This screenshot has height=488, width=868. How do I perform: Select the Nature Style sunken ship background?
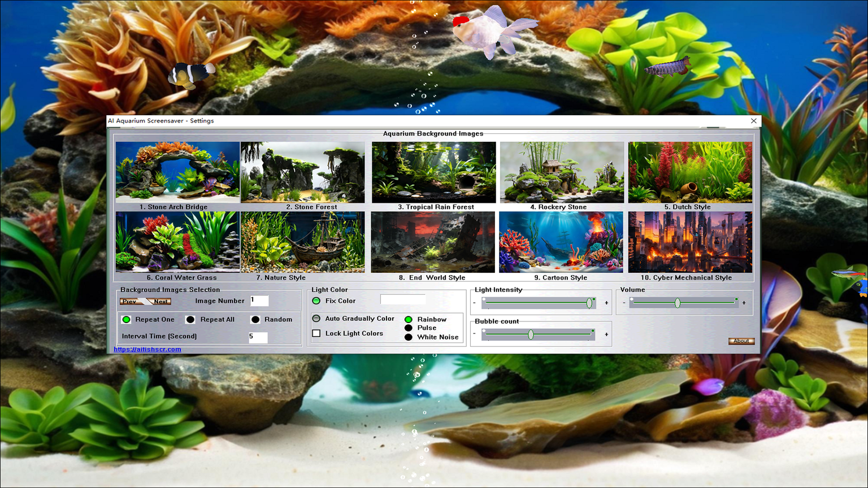pos(303,242)
